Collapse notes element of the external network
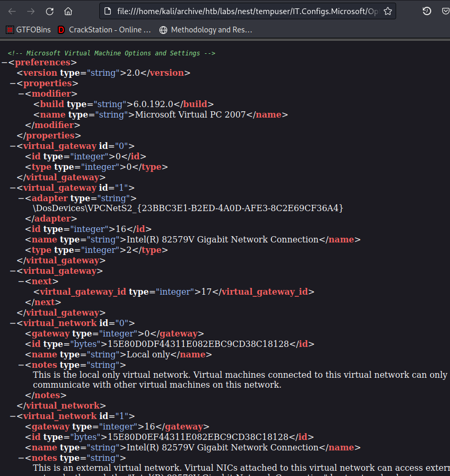Viewport: 450px width, 476px height. pyautogui.click(x=21, y=458)
